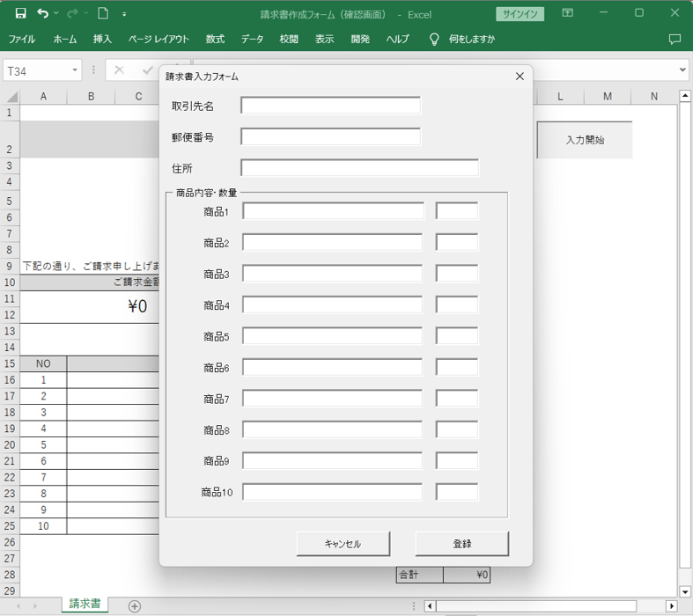Click the horizontal scrollbar right arrow
693x616 pixels.
click(671, 605)
